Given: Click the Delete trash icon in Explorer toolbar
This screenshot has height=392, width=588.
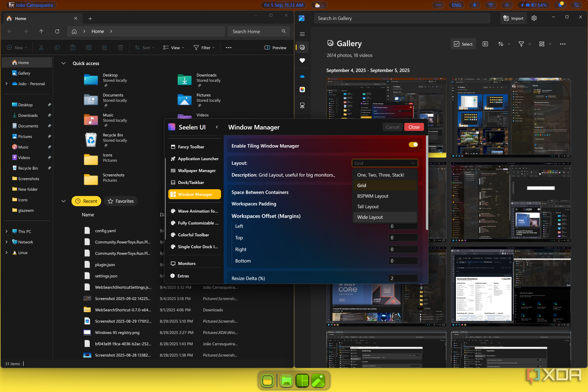Looking at the screenshot, I should (120, 47).
